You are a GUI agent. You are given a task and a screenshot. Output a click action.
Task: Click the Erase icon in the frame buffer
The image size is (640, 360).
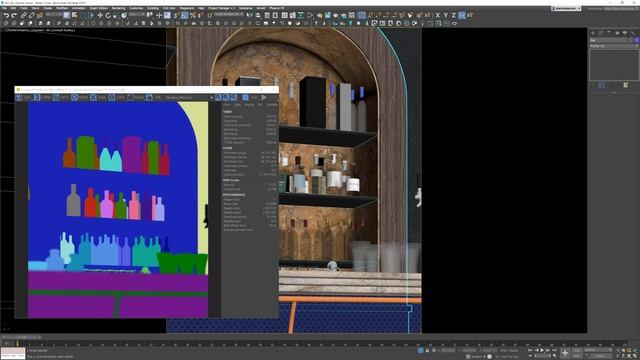(x=93, y=98)
